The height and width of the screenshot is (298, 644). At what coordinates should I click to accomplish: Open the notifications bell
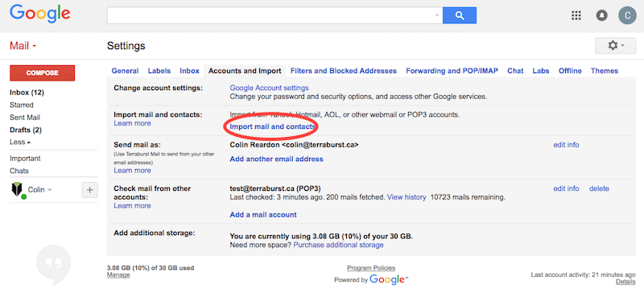pos(601,15)
